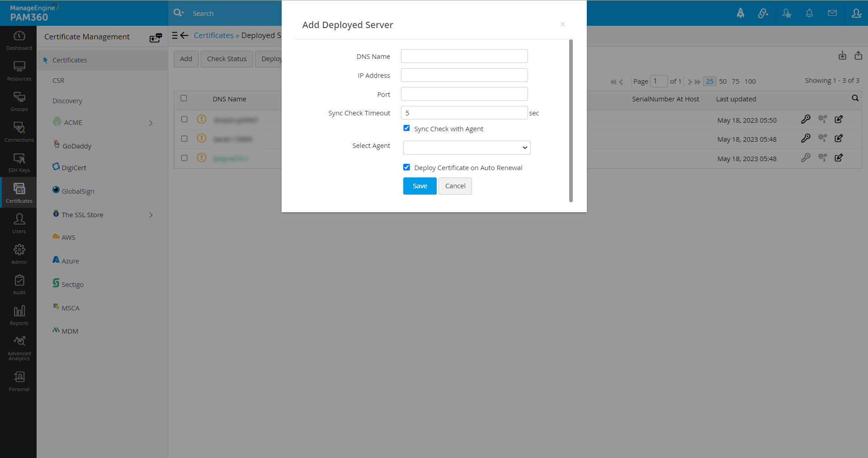868x458 pixels.
Task: Enable Sync Check with Agent
Action: [406, 128]
